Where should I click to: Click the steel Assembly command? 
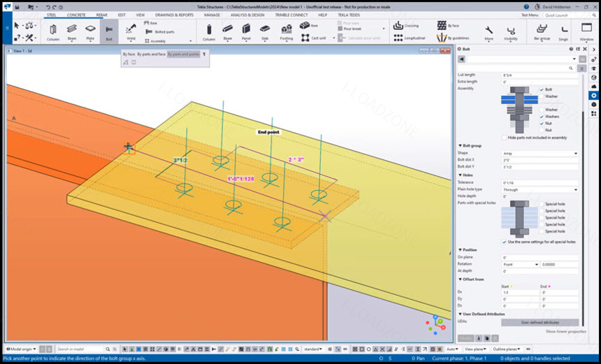tap(155, 41)
